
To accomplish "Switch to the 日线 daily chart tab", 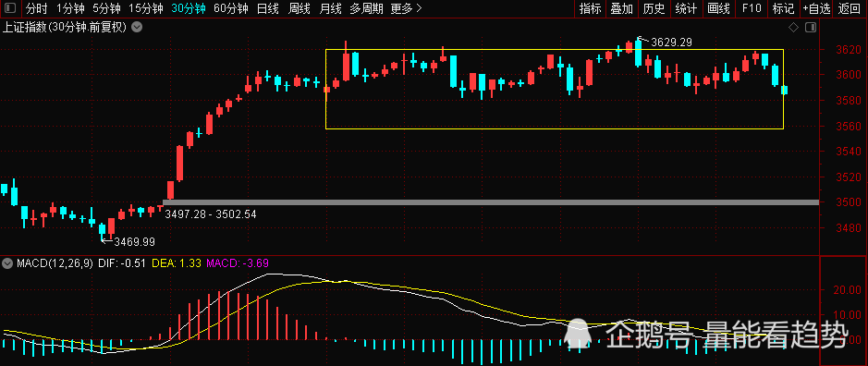I will coord(269,8).
